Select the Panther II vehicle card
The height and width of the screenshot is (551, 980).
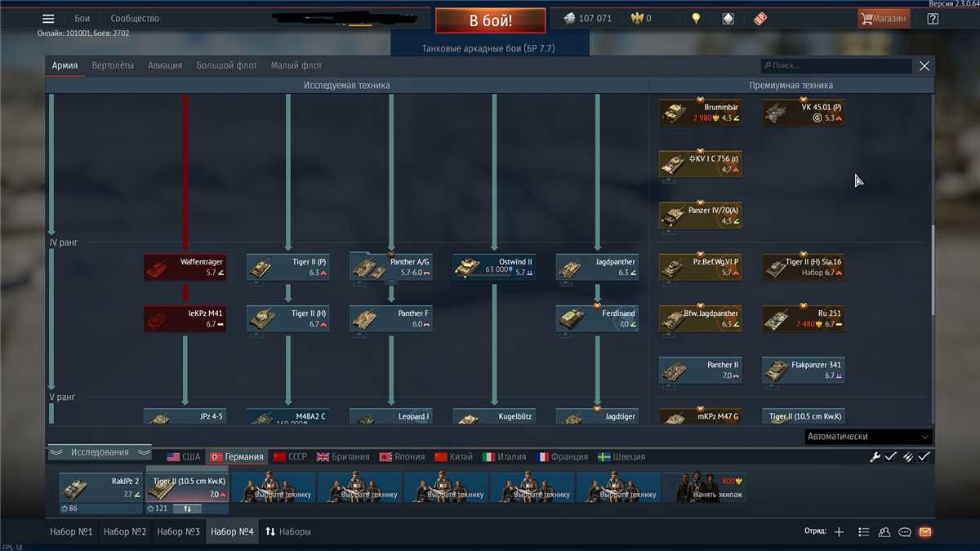[x=700, y=370]
